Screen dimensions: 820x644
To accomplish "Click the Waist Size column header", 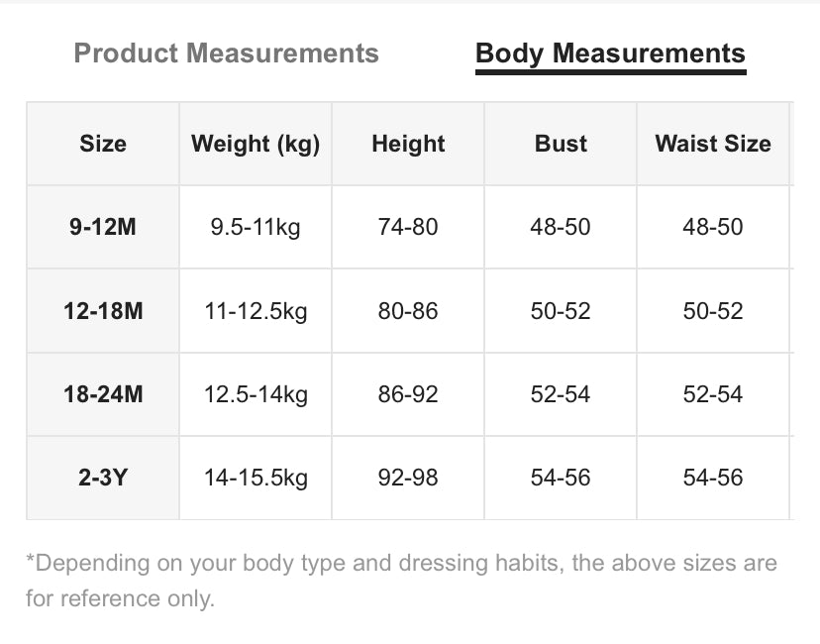I will [713, 144].
